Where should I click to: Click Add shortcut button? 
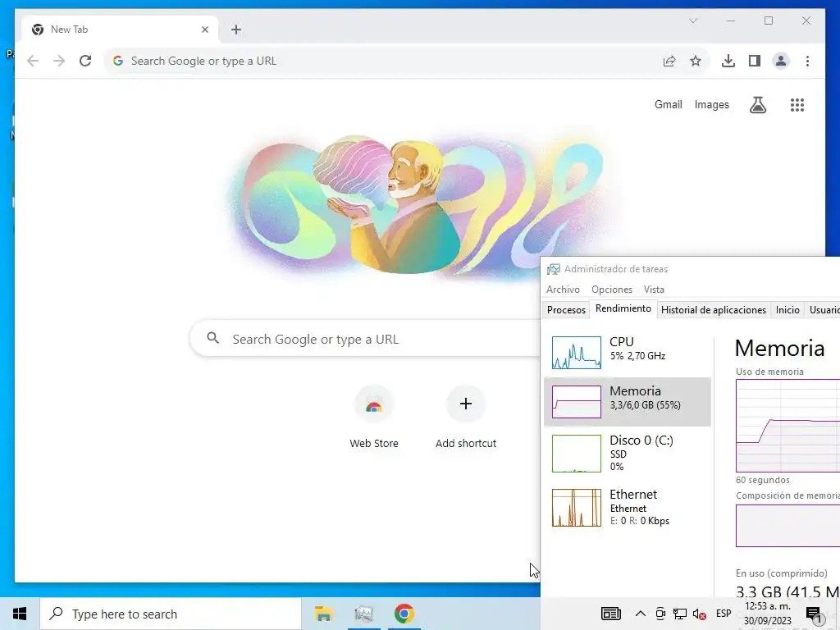pos(466,418)
